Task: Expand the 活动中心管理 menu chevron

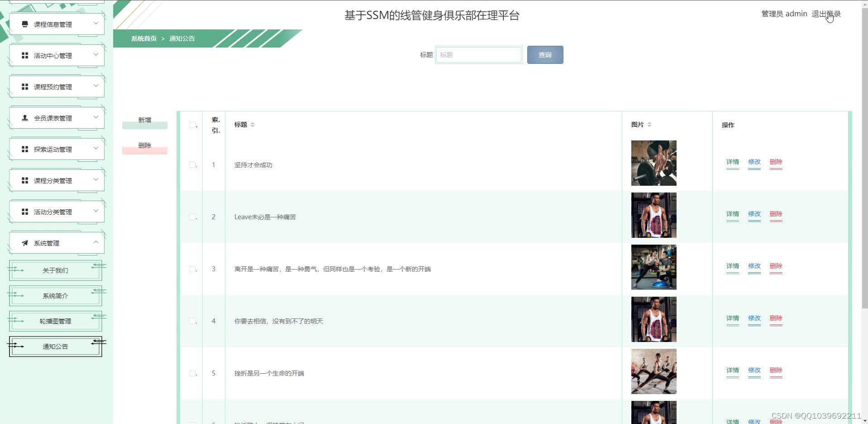Action: (95, 54)
